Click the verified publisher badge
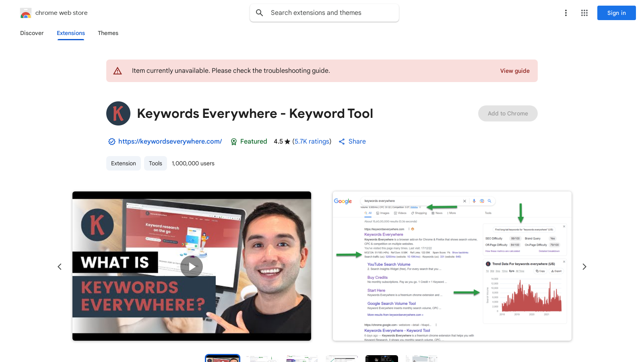 (x=111, y=142)
